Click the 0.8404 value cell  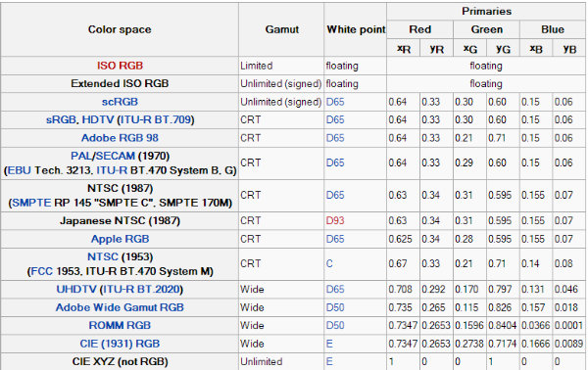click(503, 325)
